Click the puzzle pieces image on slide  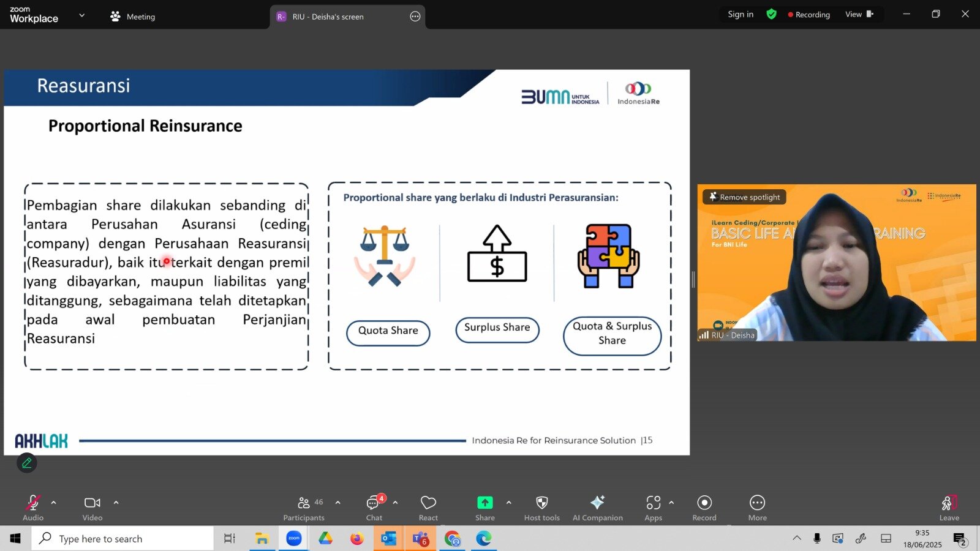point(608,255)
